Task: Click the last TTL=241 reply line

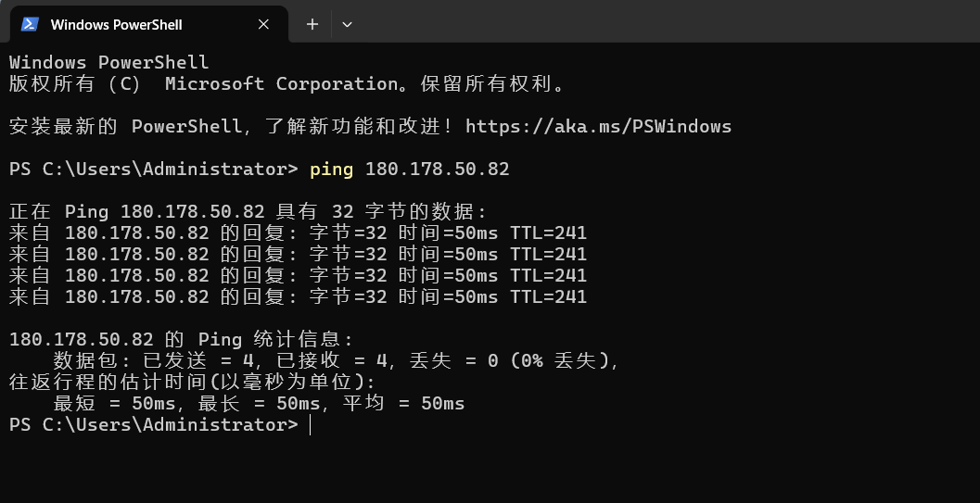Action: point(299,297)
